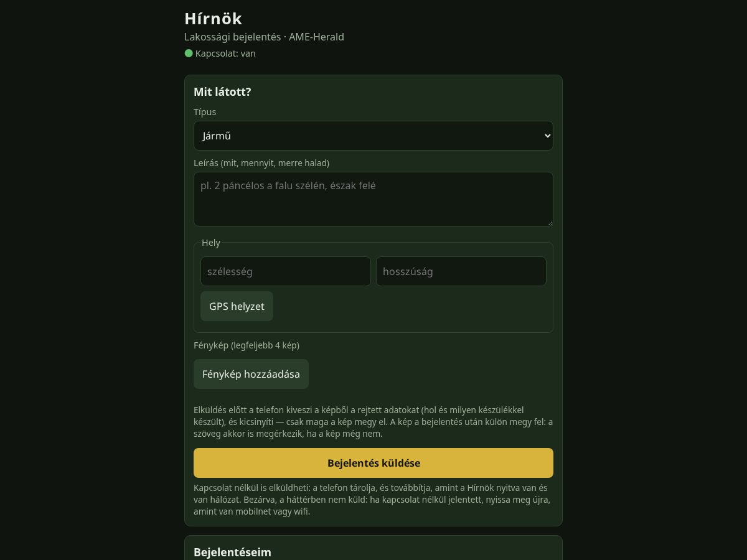Image resolution: width=747 pixels, height=560 pixels.
Task: Click the 'Leírás (mit, mennyit, merre halad)' label
Action: pyautogui.click(x=261, y=163)
